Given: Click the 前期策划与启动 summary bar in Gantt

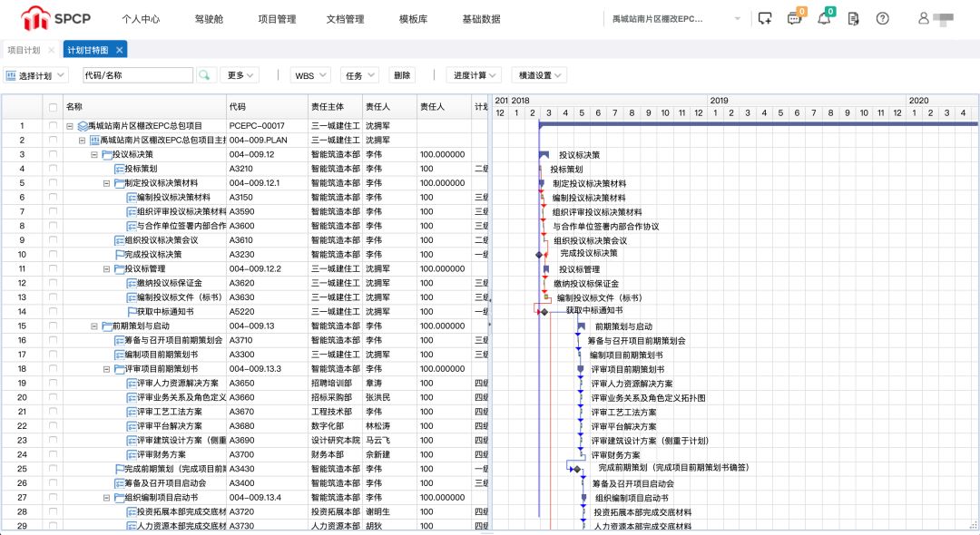Looking at the screenshot, I should coord(582,326).
